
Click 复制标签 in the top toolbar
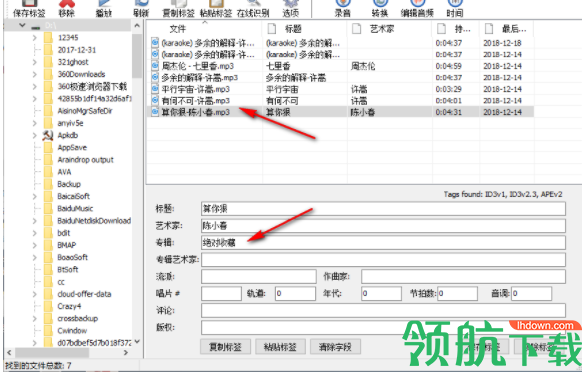click(179, 9)
